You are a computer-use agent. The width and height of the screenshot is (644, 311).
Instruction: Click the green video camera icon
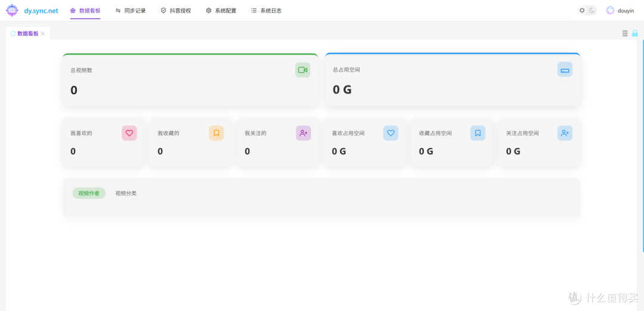303,70
